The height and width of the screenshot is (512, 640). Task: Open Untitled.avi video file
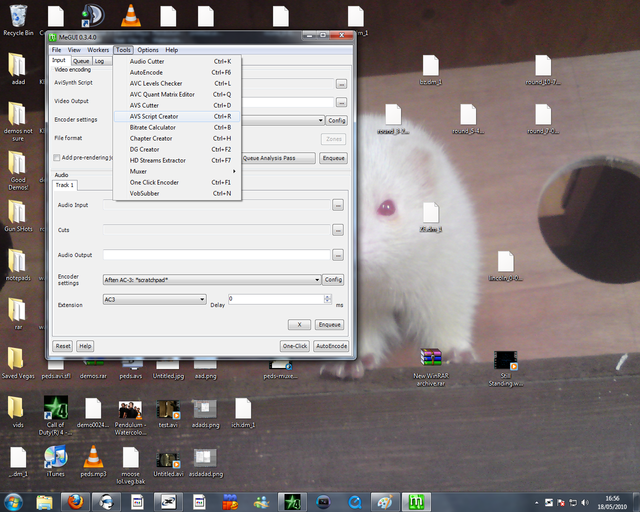point(168,464)
